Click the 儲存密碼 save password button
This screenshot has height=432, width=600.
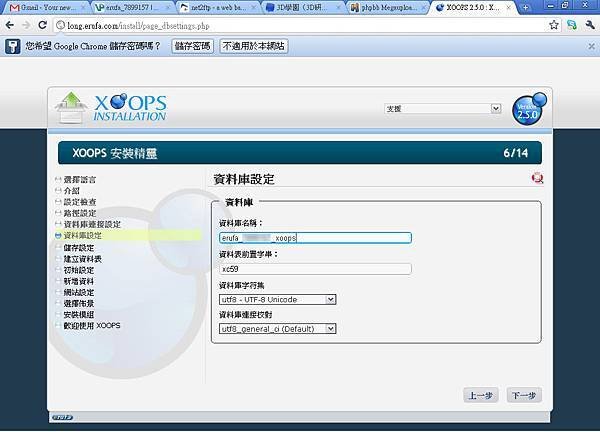[x=192, y=46]
